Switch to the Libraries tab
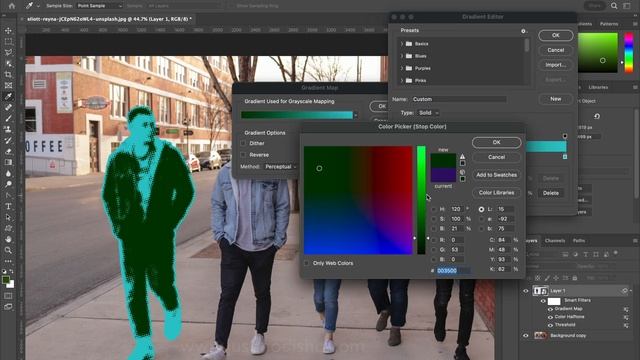Viewport: 640px width, 360px height. pyautogui.click(x=598, y=87)
